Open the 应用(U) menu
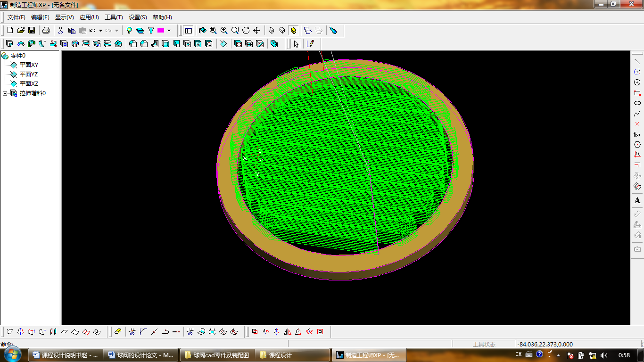Viewport: 644px width, 362px height. 89,17
